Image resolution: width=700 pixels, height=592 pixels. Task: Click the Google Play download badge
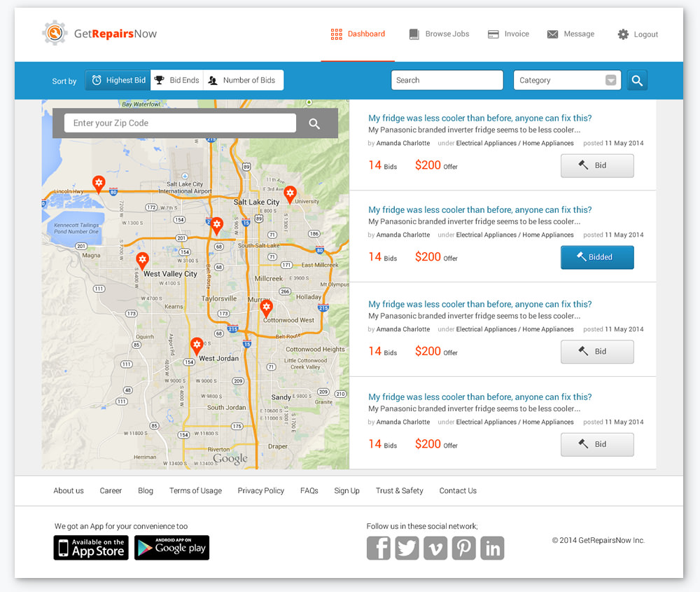click(x=171, y=548)
